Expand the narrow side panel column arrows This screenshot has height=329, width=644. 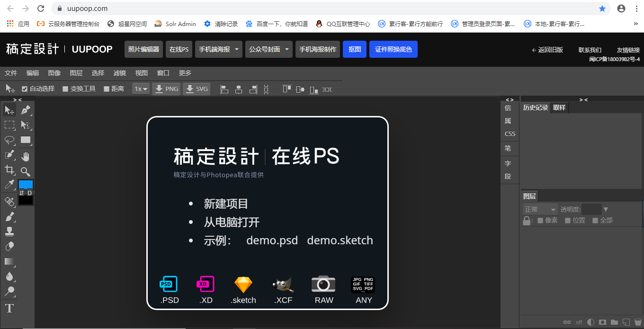point(510,99)
